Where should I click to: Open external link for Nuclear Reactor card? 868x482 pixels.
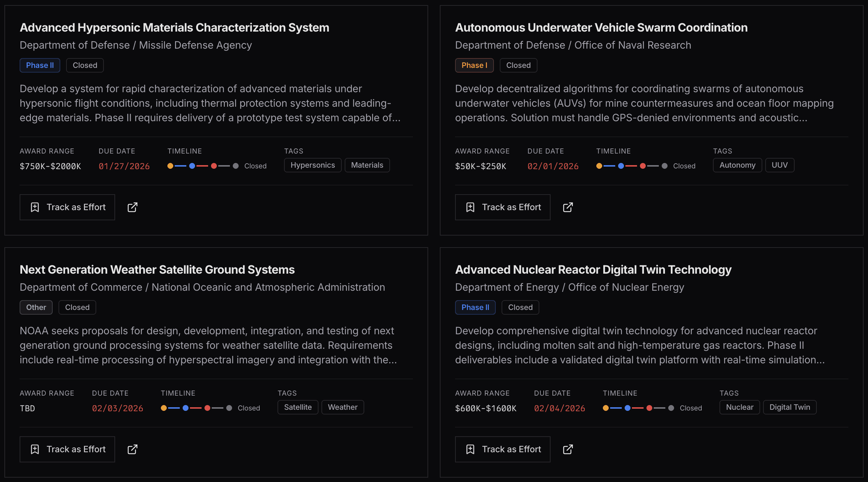click(x=568, y=449)
